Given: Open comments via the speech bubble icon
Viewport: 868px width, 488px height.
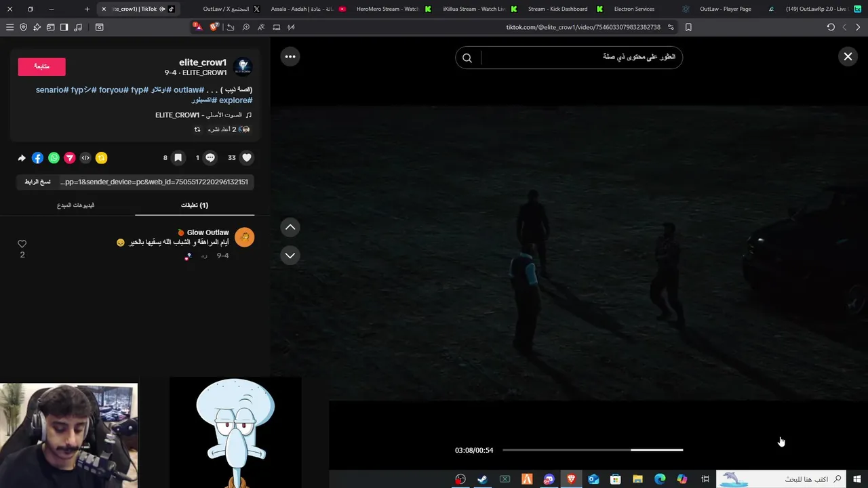Looking at the screenshot, I should [x=210, y=157].
